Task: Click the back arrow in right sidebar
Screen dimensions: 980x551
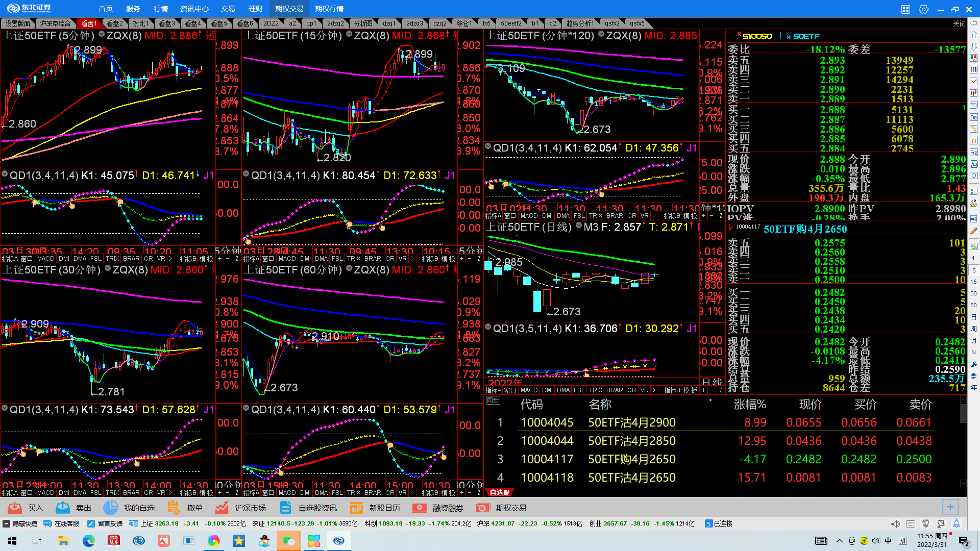Action: click(x=973, y=23)
